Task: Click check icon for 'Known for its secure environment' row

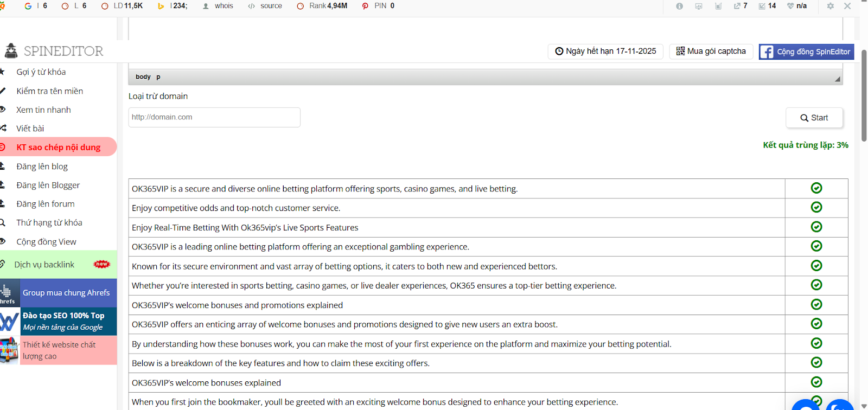Action: pyautogui.click(x=816, y=266)
